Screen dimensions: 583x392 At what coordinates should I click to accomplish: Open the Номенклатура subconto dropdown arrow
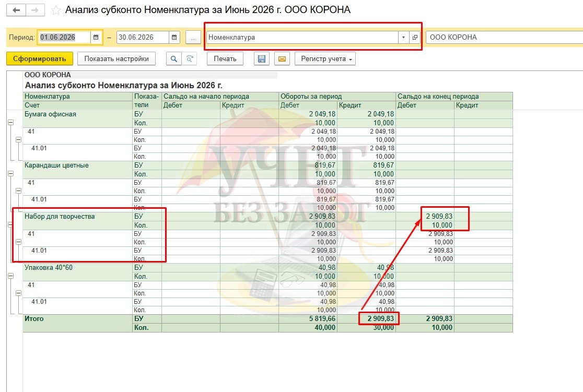(x=403, y=37)
